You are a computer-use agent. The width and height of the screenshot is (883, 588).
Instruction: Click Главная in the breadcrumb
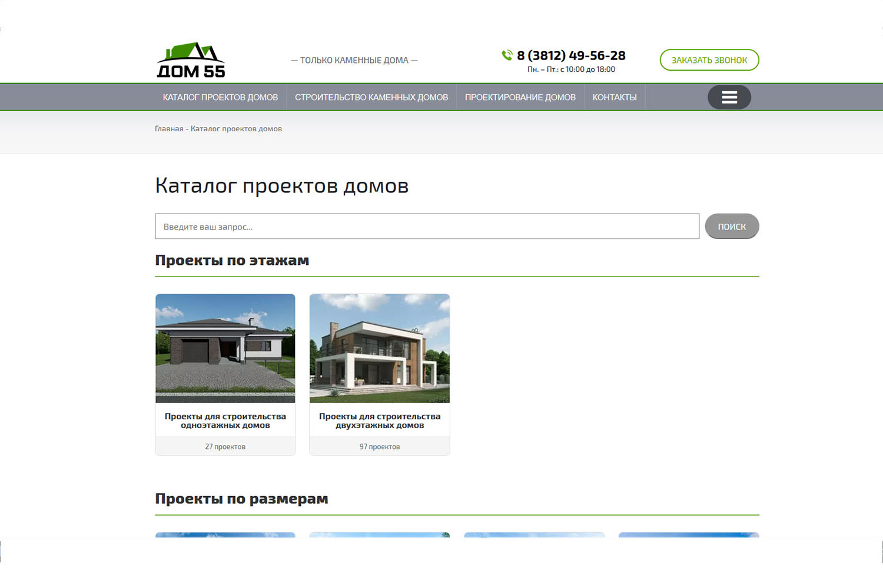(169, 129)
